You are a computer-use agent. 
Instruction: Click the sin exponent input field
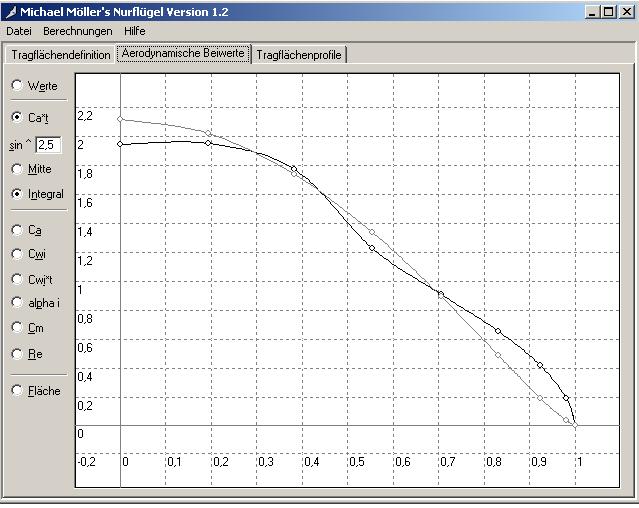[x=48, y=145]
